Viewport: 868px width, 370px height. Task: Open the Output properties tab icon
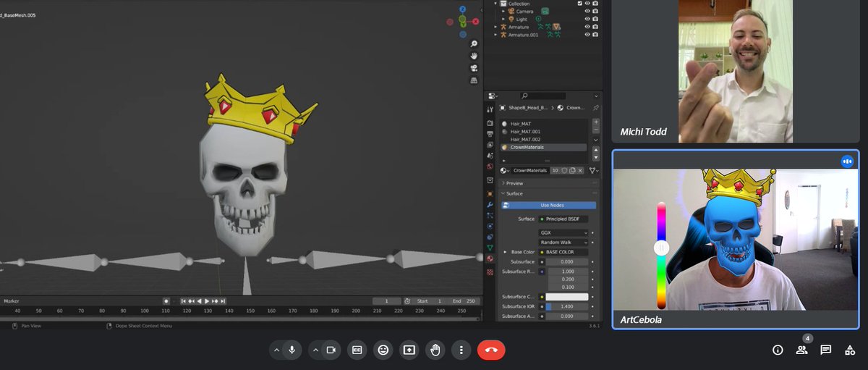[490, 134]
